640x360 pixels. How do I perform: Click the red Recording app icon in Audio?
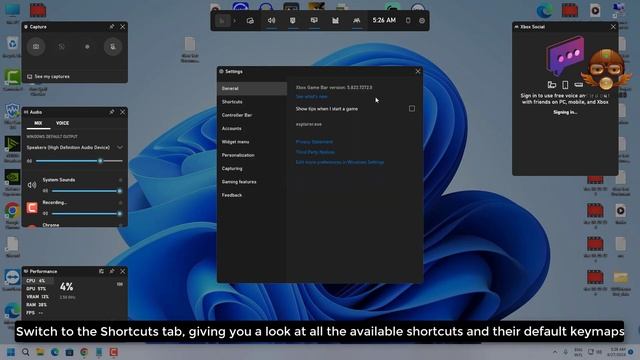pos(32,208)
